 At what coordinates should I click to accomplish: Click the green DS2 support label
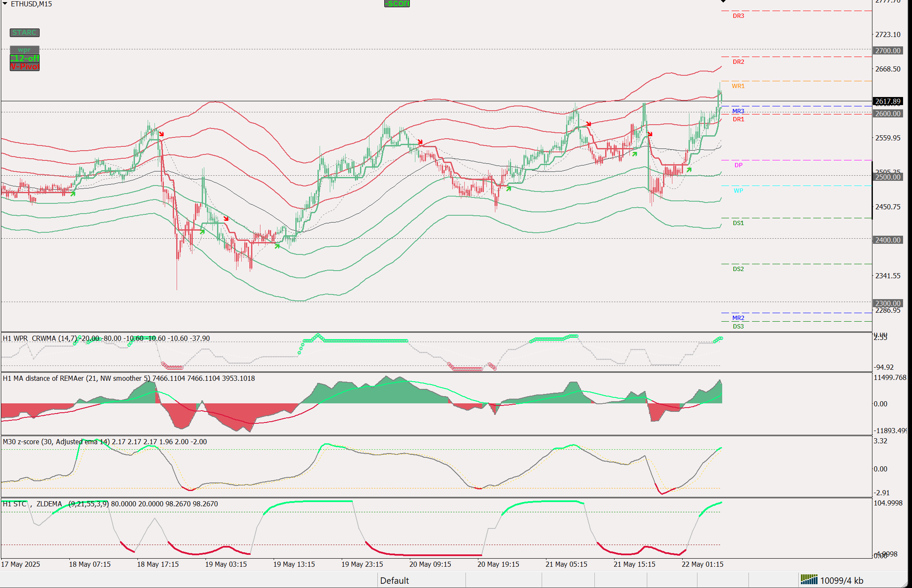pos(738,269)
